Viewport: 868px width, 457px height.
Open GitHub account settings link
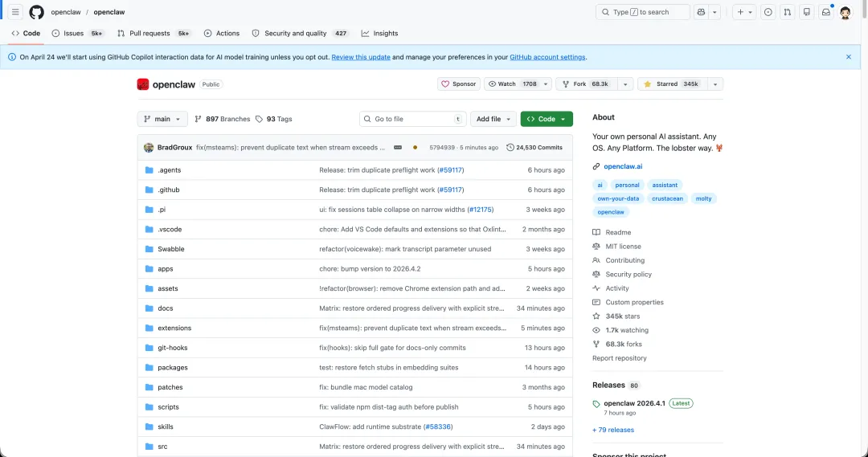[x=547, y=57]
